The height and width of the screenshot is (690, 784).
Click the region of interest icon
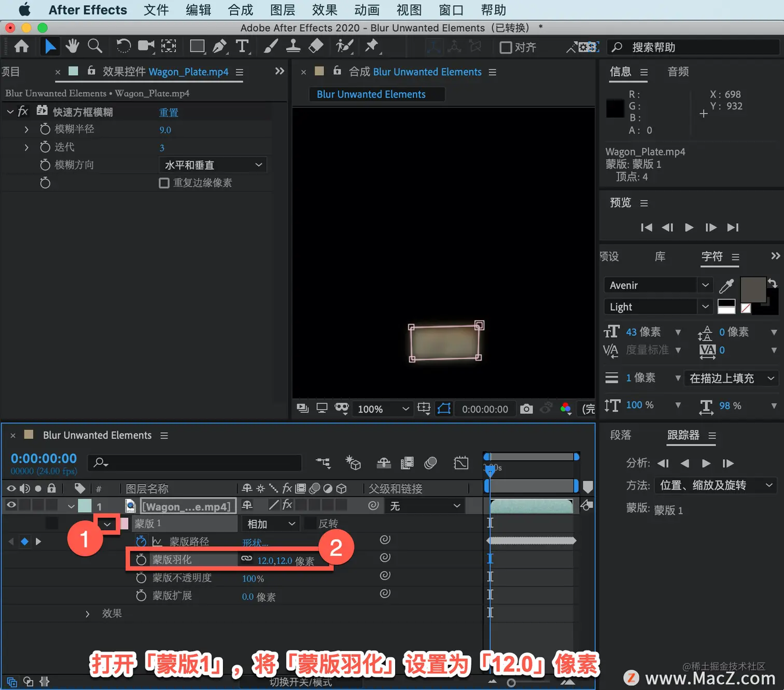[424, 409]
